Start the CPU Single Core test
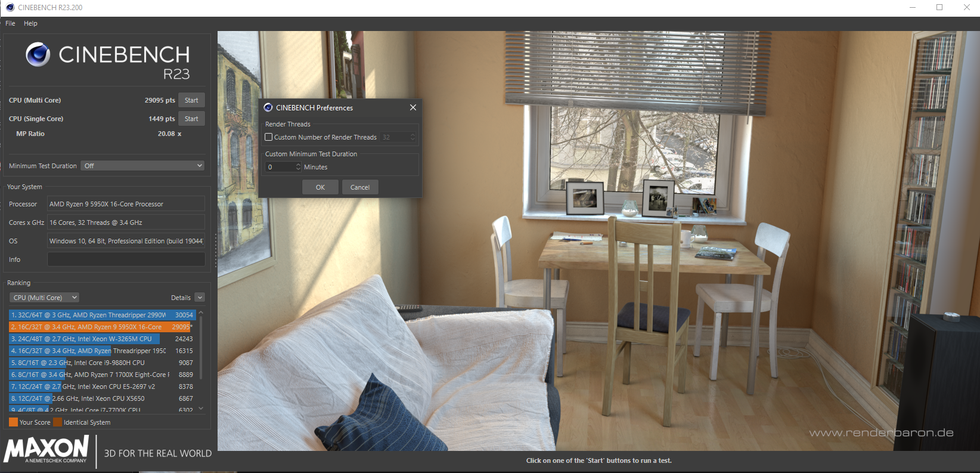 pyautogui.click(x=191, y=119)
